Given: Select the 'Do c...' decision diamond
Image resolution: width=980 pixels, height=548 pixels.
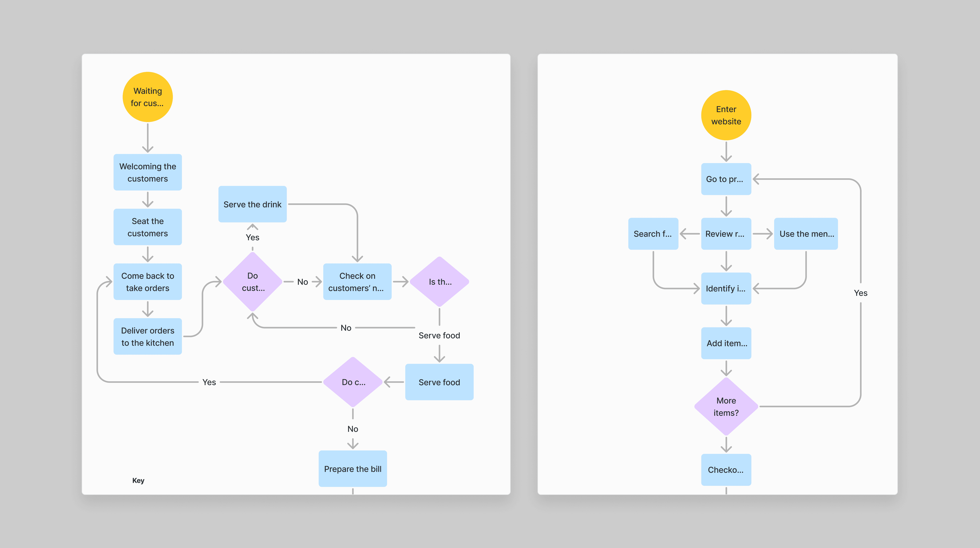Looking at the screenshot, I should point(353,382).
